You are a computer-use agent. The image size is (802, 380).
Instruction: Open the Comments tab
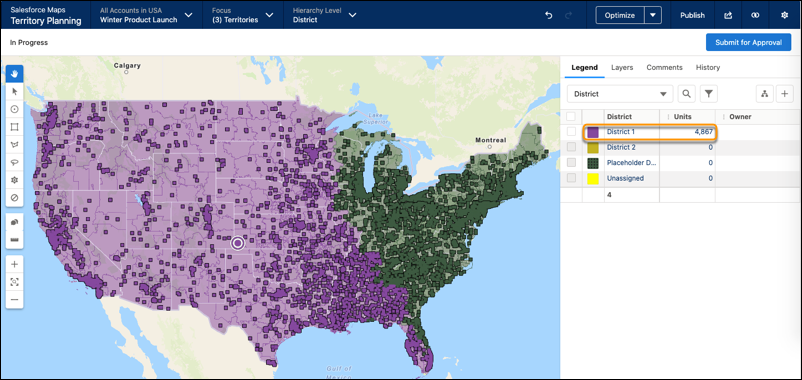tap(664, 68)
